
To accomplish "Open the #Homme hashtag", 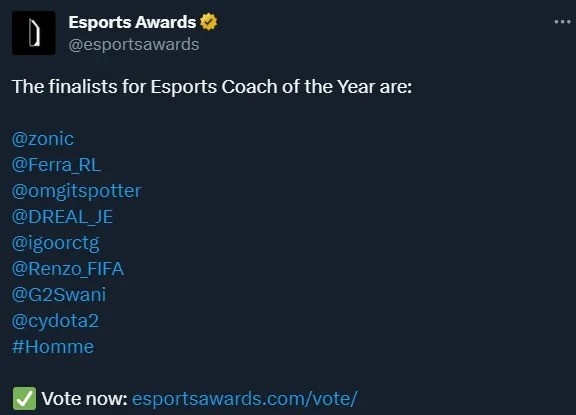I will click(53, 347).
